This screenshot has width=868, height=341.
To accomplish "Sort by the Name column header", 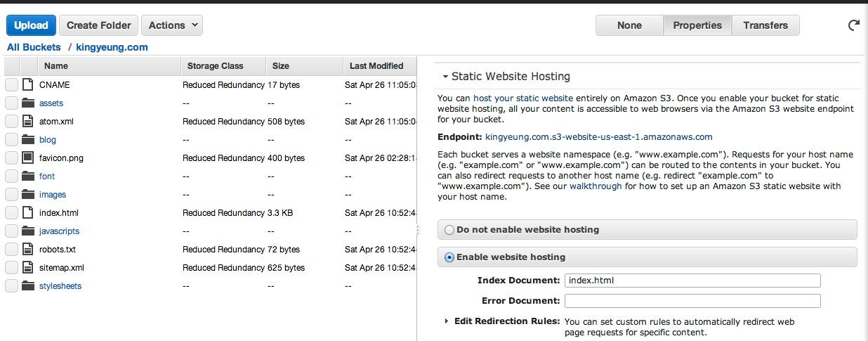I will pos(109,66).
